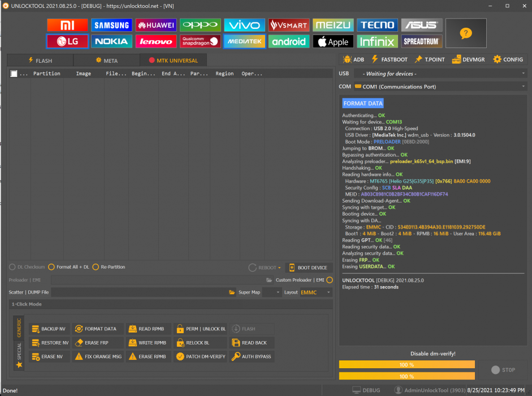Viewport: 532px width, 396px height.
Task: Choose the Samsung brand logo
Action: point(111,25)
